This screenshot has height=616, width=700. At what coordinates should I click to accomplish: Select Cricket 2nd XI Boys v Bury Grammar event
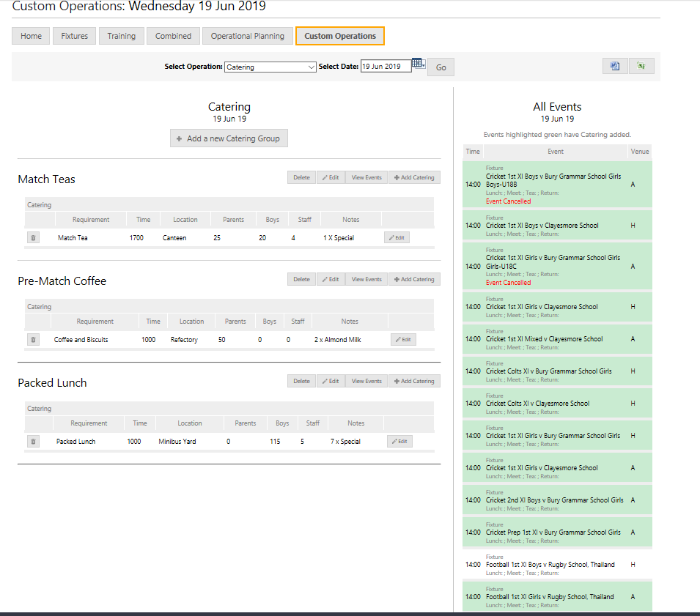(557, 500)
